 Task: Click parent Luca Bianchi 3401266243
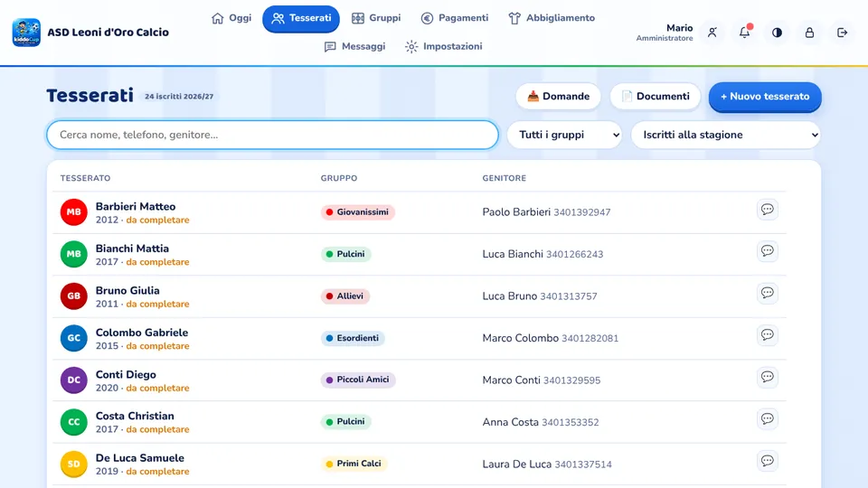tap(542, 254)
